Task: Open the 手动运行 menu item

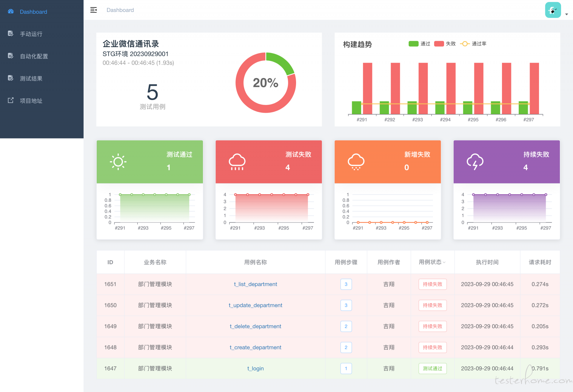Action: (x=42, y=34)
